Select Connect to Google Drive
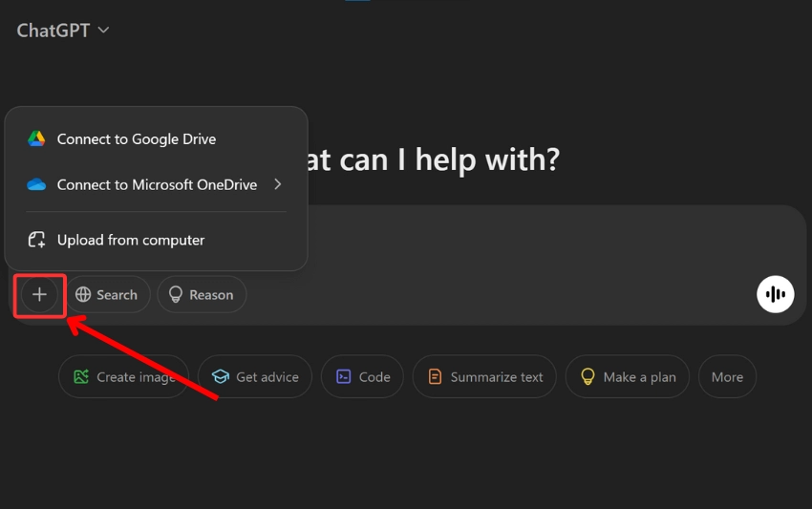 coord(156,138)
